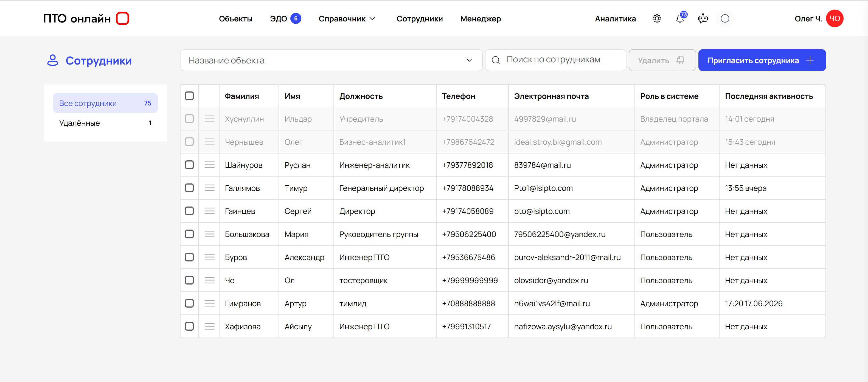Click the Удалить button
868x382 pixels.
[x=662, y=60]
